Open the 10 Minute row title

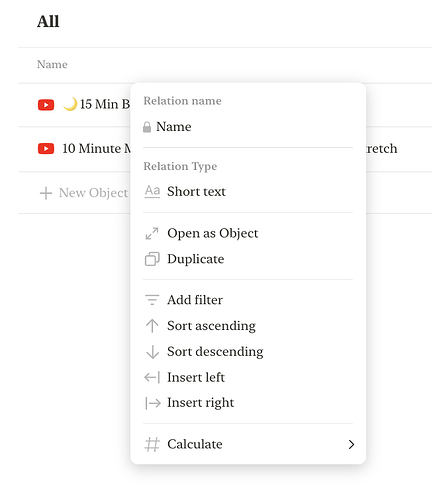(x=97, y=149)
